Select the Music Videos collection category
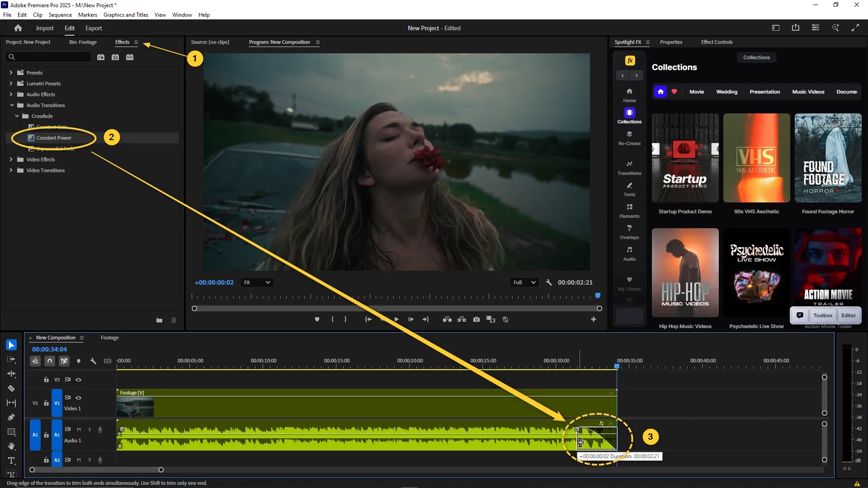 808,92
